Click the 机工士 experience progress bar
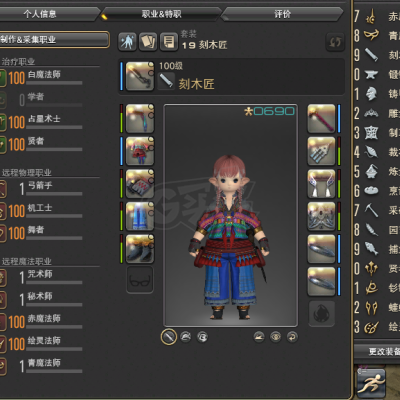 [x=54, y=216]
